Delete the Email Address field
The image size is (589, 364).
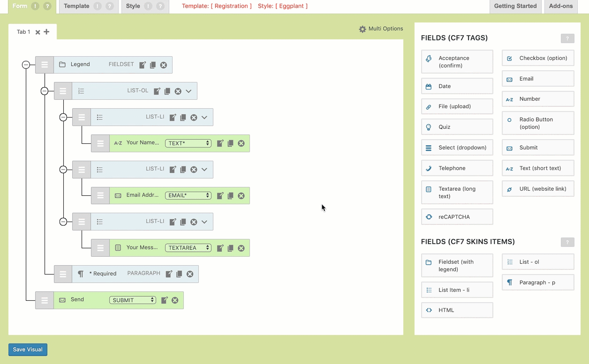point(241,196)
